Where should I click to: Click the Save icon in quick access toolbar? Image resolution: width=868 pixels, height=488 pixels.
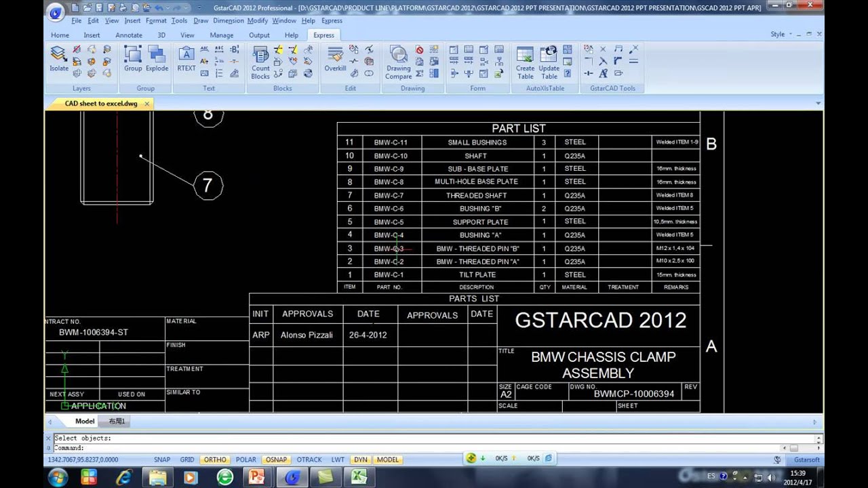98,7
